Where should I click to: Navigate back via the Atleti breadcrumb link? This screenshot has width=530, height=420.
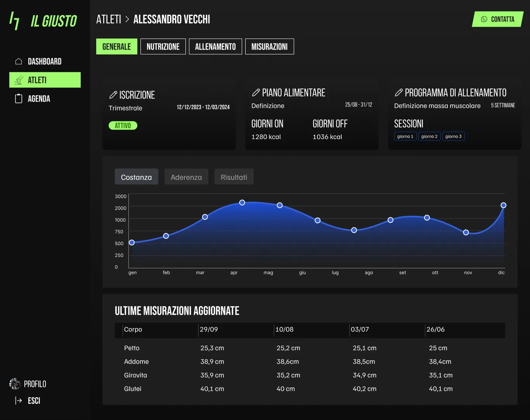click(x=109, y=19)
